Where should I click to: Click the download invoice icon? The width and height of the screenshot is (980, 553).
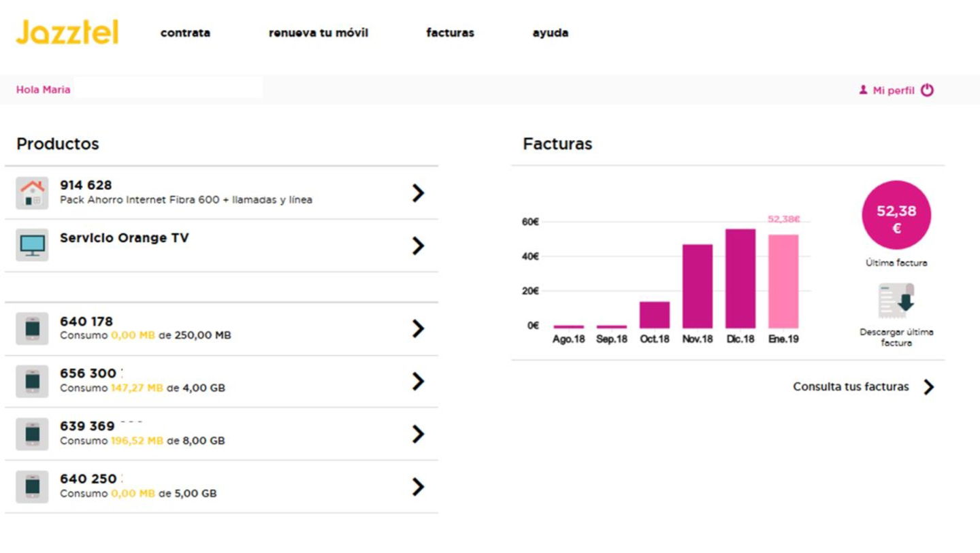(896, 301)
